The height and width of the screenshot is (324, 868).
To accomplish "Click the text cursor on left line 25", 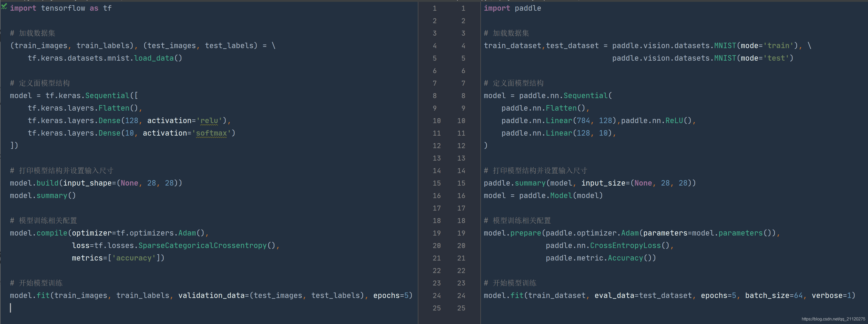I will click(10, 308).
